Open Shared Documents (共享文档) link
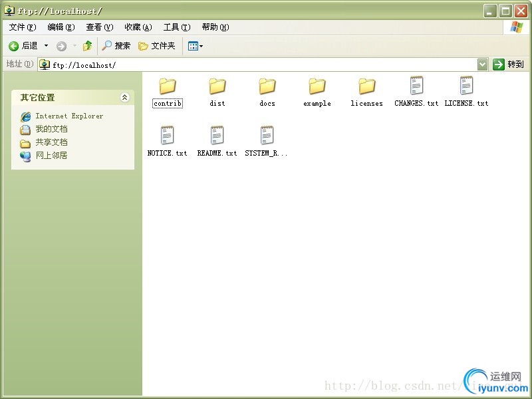Image resolution: width=532 pixels, height=399 pixels. click(x=52, y=142)
